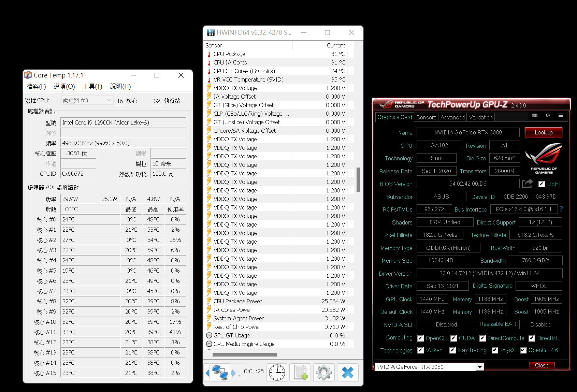The height and width of the screenshot is (392, 577).
Task: Click the HWiNFO vertical scrollbar thumb
Action: pyautogui.click(x=358, y=179)
